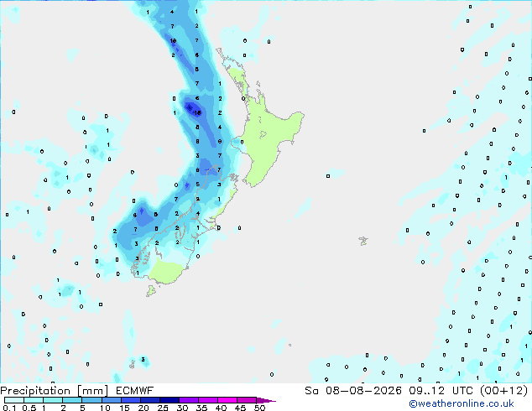Click the "35" legend label
The image size is (532, 411).
click(201, 408)
